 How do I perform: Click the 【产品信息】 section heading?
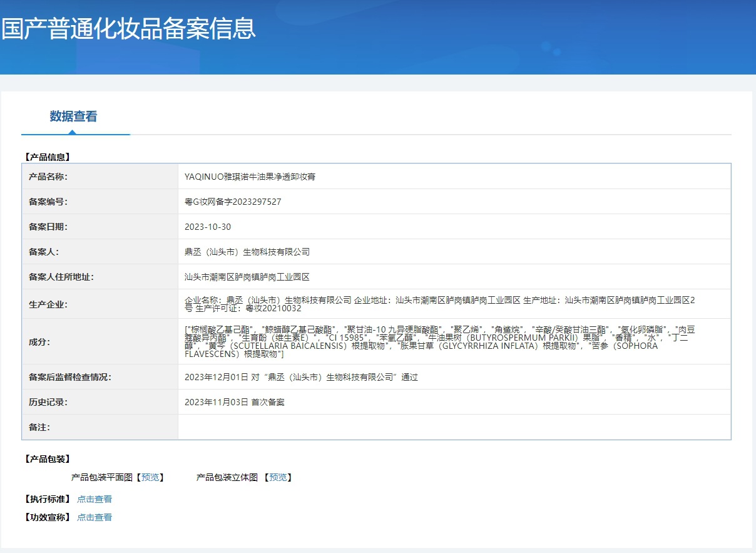(47, 157)
